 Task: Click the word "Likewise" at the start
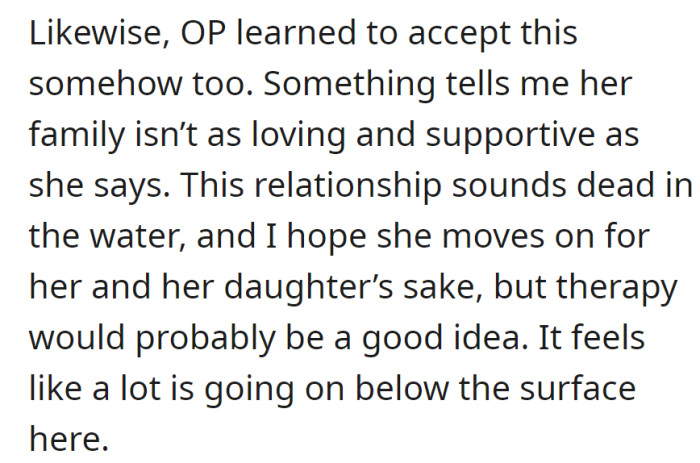point(84,33)
